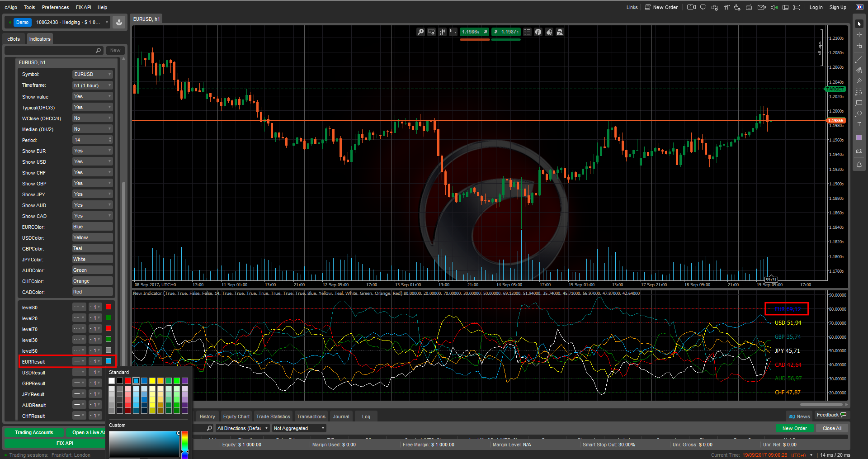The image size is (868, 459).
Task: Toggle Show JPY option
Action: (92, 194)
